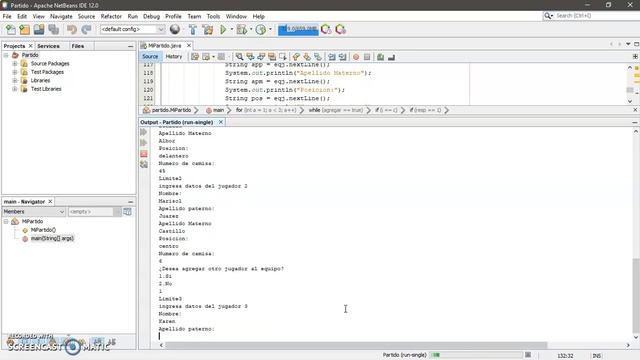The image size is (640, 360).
Task: Open the Refactor menu
Action: coord(111,16)
